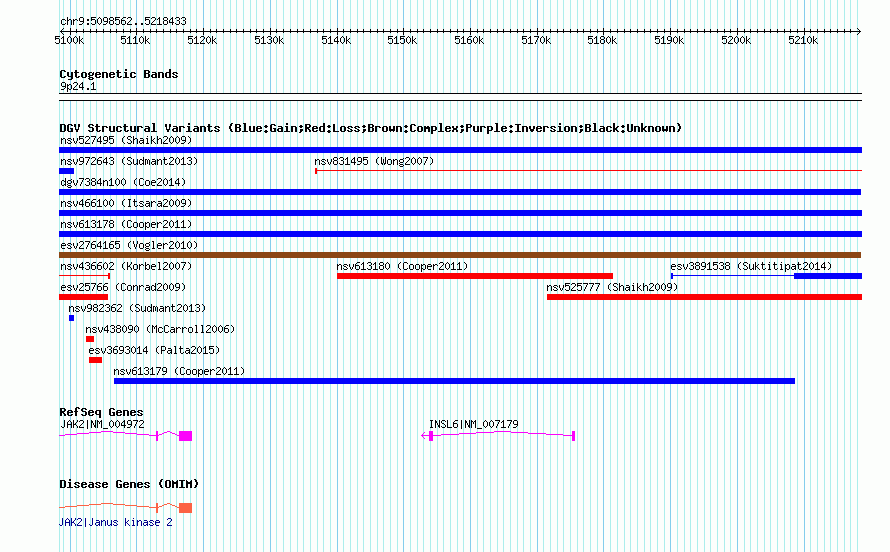Select nsv466100 (Itsara2009) variant label
The height and width of the screenshot is (552, 890).
point(126,203)
